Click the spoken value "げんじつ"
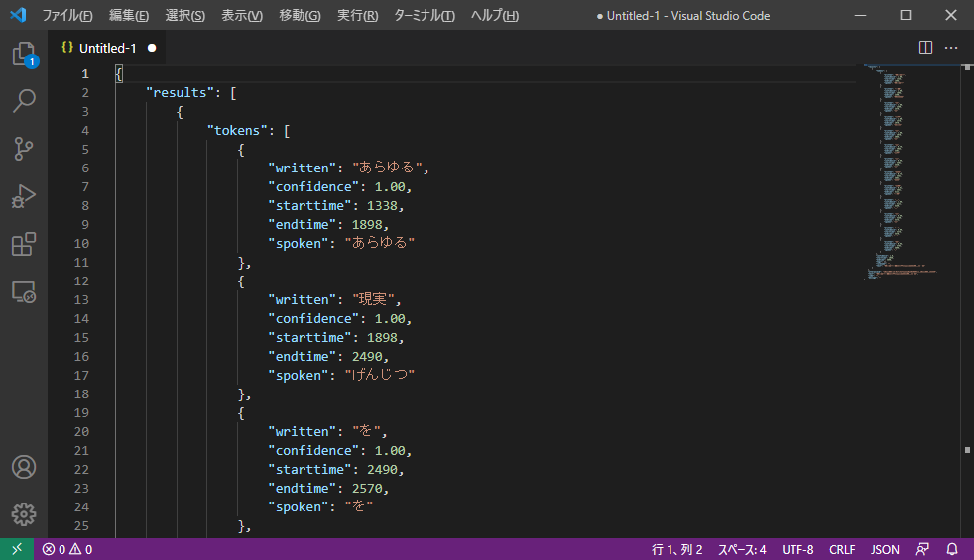974x560 pixels. click(380, 375)
